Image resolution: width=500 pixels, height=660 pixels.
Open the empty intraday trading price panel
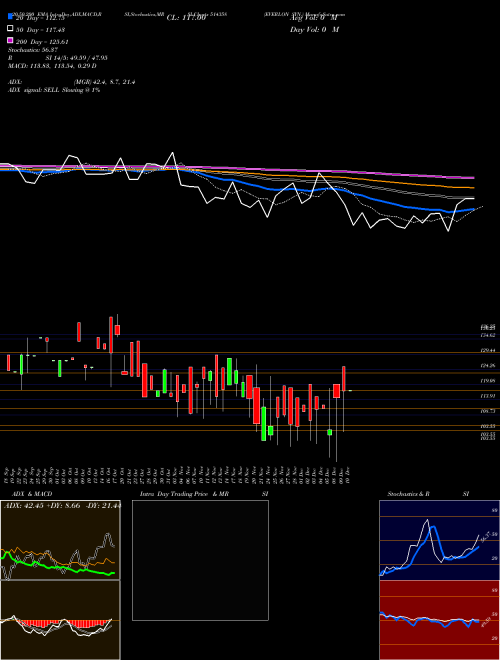coord(200,560)
